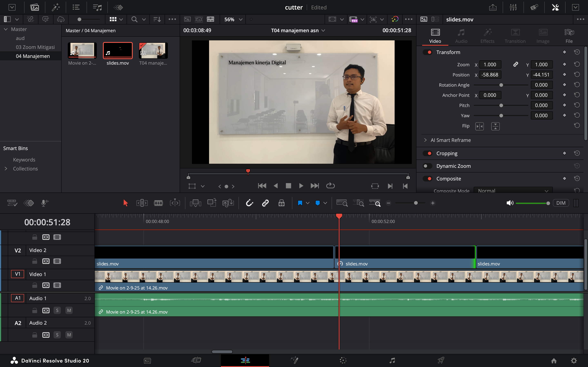Open the T04 manajemen asn timeline dropdown

click(323, 31)
